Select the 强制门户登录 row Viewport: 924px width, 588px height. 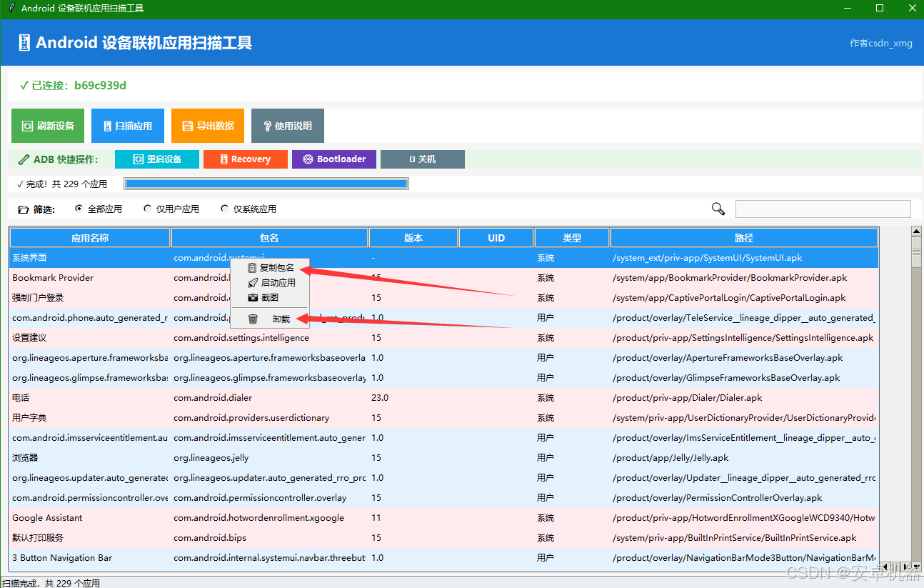point(443,298)
